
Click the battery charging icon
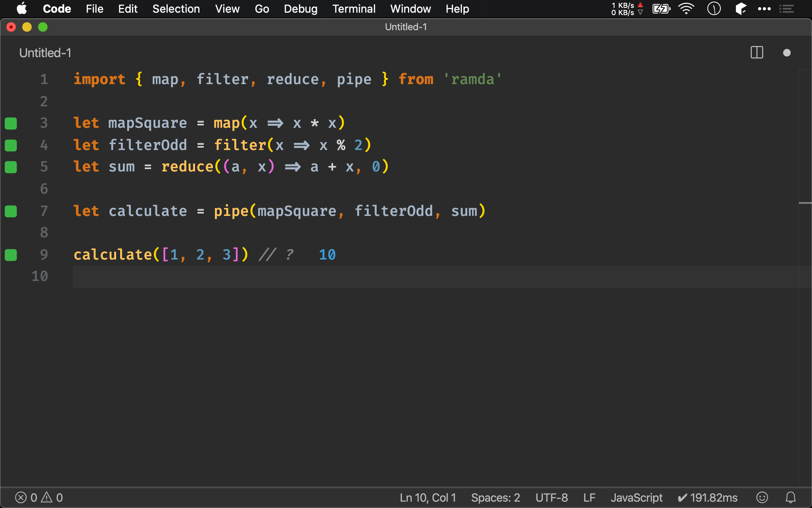661,9
